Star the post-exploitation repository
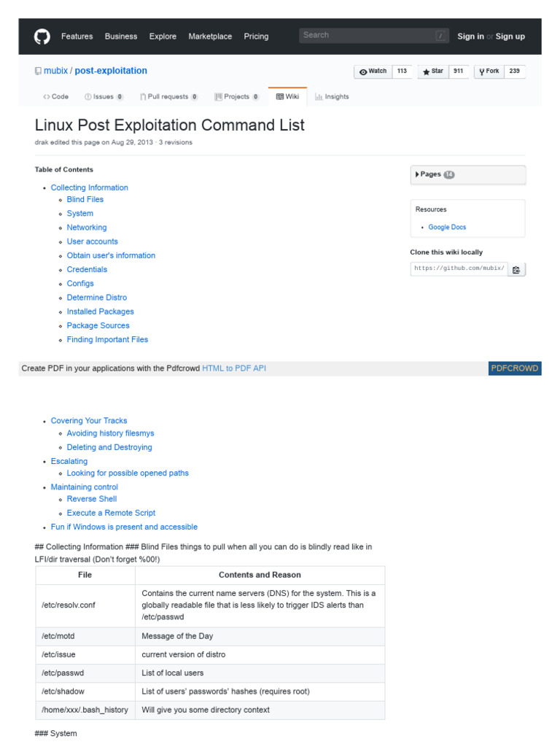The image size is (560, 747). point(433,71)
